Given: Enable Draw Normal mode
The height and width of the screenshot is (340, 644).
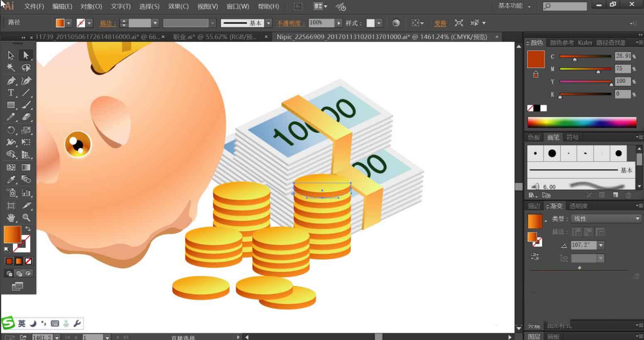Looking at the screenshot, I should pyautogui.click(x=9, y=273).
